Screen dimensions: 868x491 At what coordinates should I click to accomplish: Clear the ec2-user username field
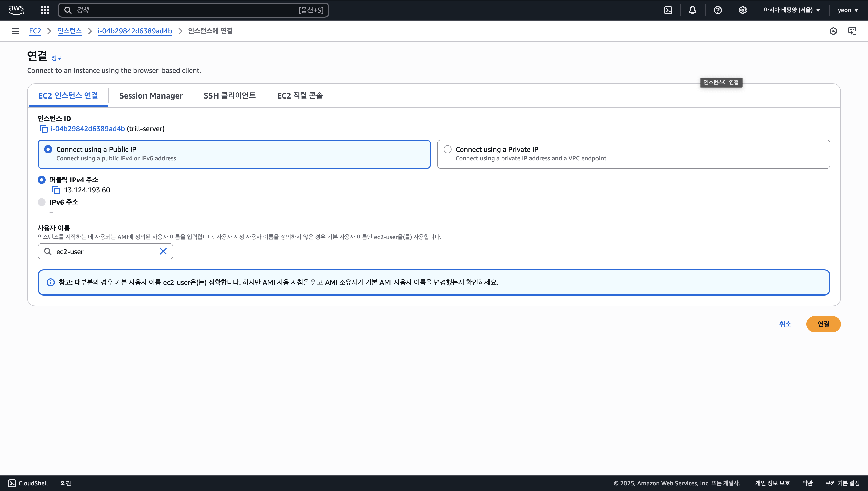coord(163,251)
